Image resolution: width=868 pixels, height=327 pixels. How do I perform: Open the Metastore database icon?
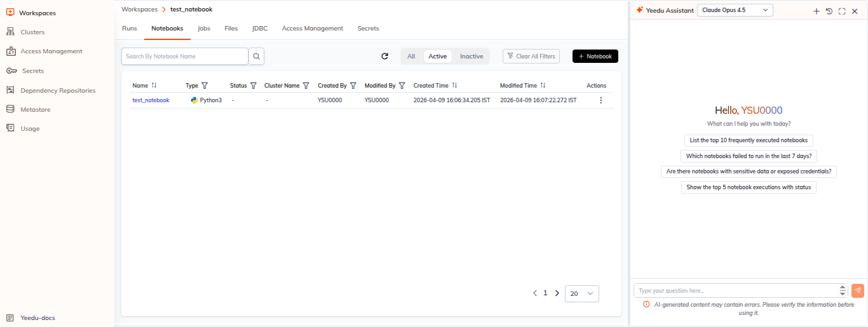(10, 109)
